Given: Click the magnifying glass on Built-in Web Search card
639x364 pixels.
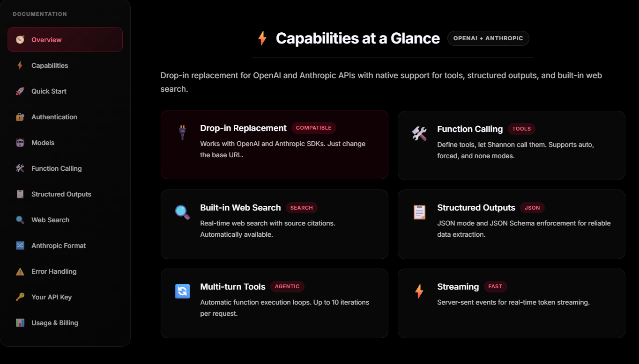Looking at the screenshot, I should tap(183, 212).
